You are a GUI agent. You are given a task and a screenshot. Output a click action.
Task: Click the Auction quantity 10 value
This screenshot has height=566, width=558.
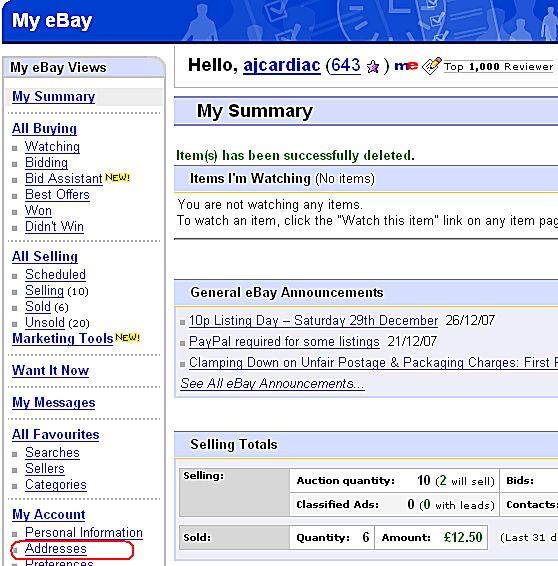tap(424, 481)
